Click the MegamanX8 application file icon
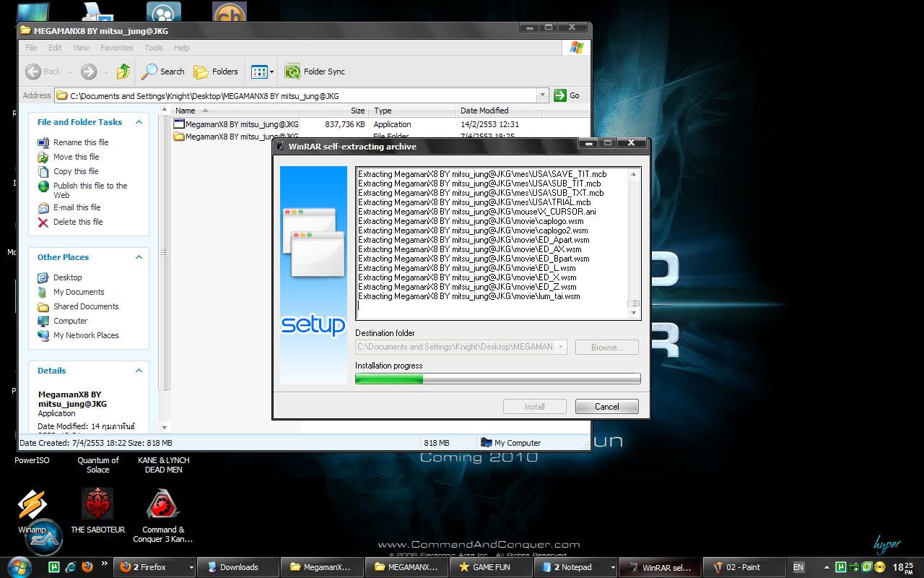The width and height of the screenshot is (924, 578). pyautogui.click(x=179, y=124)
